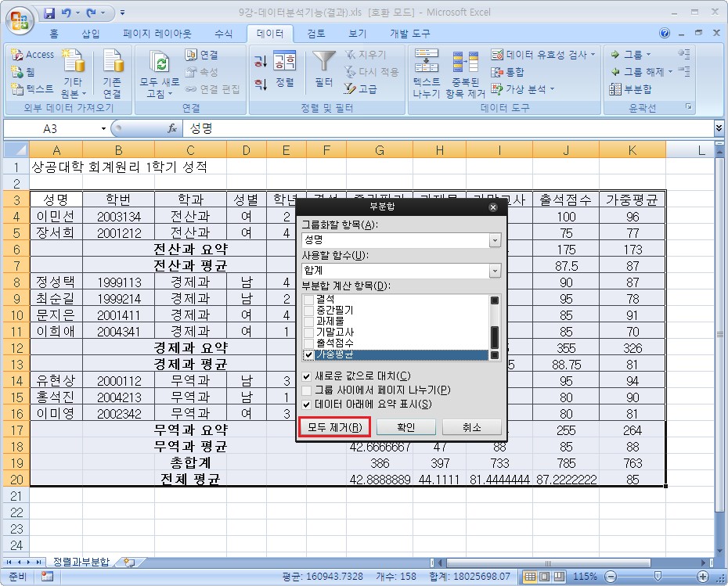Image resolution: width=728 pixels, height=586 pixels.
Task: Run 중복된 항목 제거 remove duplicates
Action: pyautogui.click(x=465, y=74)
